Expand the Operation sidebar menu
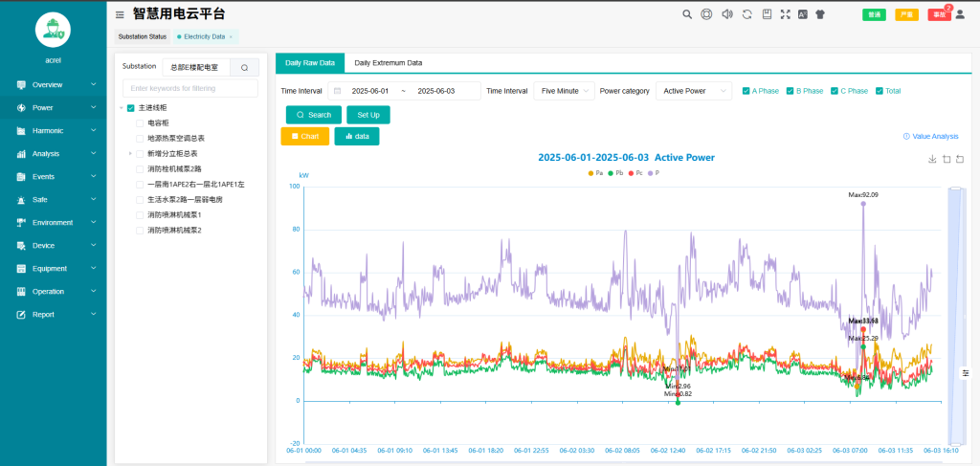 tap(54, 291)
